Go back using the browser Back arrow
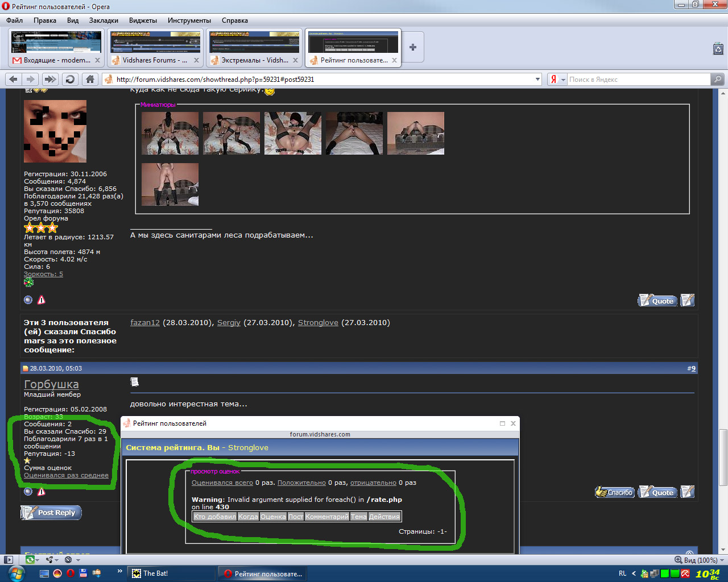This screenshot has height=582, width=728. click(14, 79)
